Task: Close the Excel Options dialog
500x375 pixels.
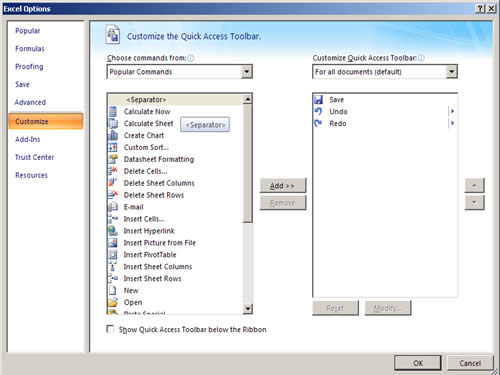Action: point(491,9)
